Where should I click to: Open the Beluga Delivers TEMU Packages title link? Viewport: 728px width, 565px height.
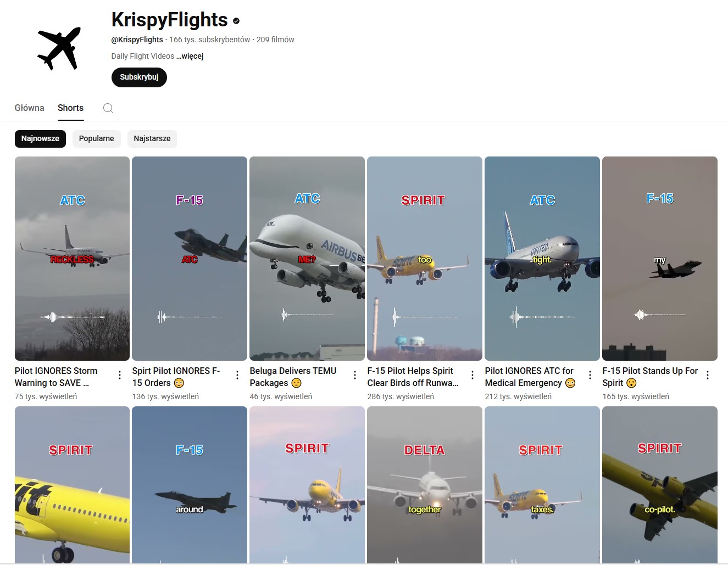click(293, 377)
